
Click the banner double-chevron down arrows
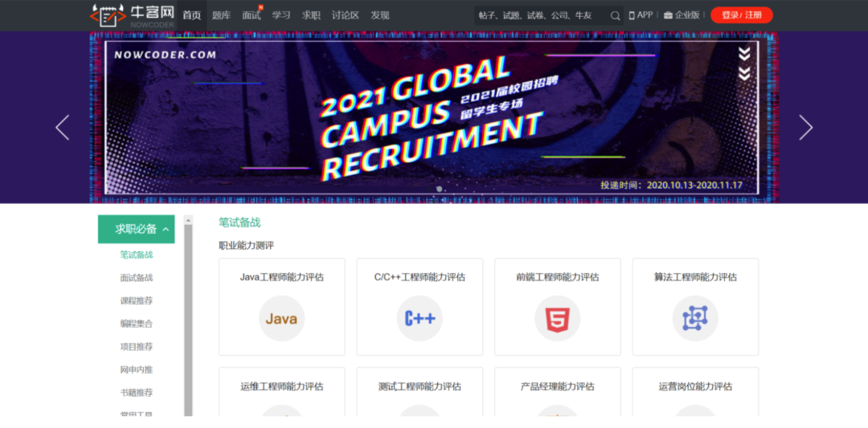click(744, 63)
